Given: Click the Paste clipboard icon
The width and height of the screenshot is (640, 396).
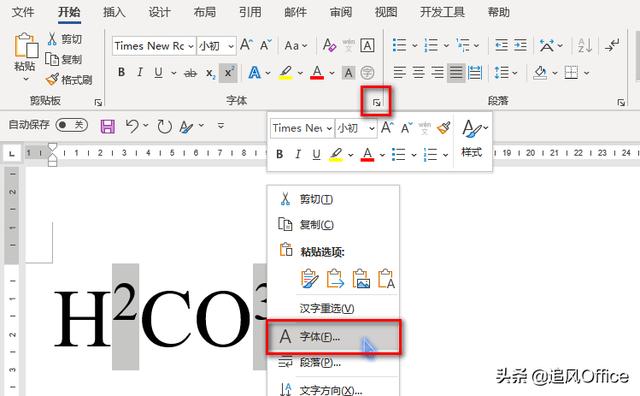Looking at the screenshot, I should (26, 45).
